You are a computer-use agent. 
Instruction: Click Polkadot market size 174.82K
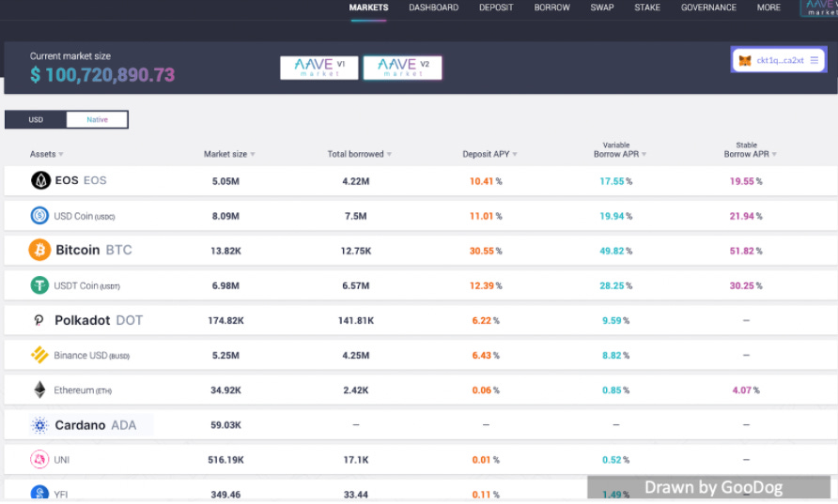click(x=225, y=320)
